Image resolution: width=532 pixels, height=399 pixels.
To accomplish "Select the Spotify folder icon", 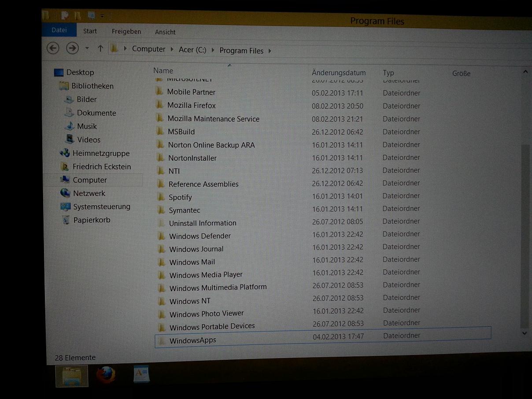I will click(x=162, y=197).
